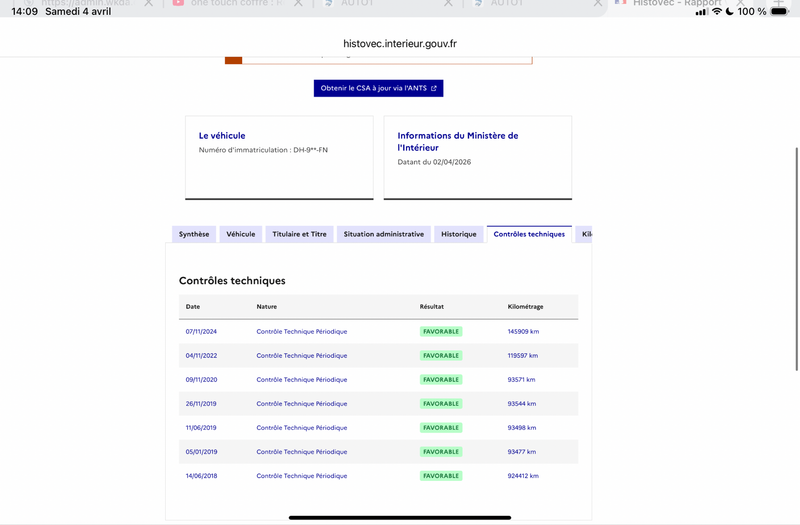Close the admin.wkda browser tab

(149, 4)
